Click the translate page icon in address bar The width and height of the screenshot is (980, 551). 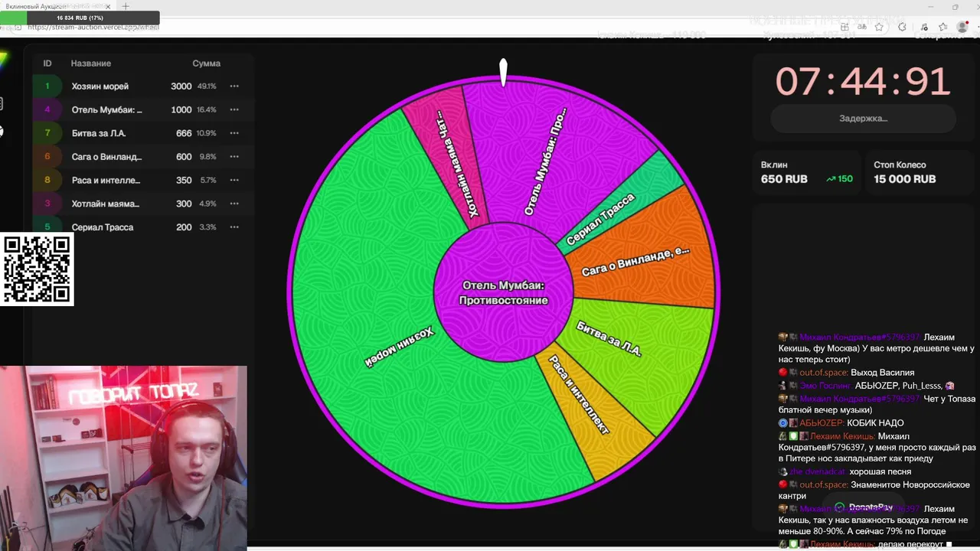[862, 27]
